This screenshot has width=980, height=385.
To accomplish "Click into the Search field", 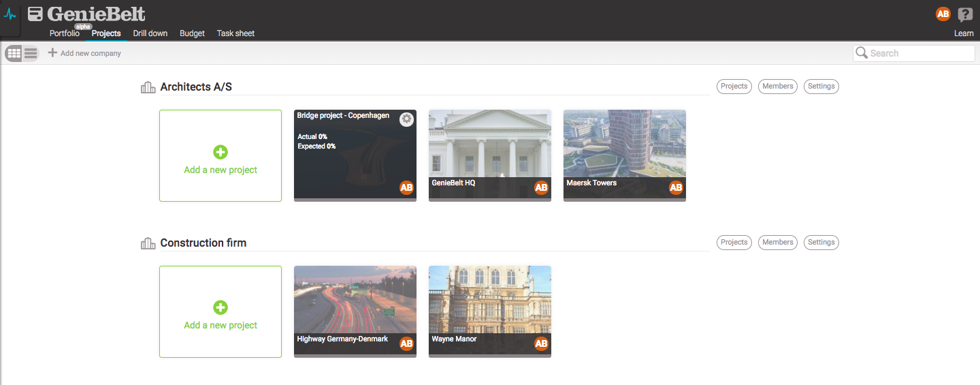I will (914, 53).
